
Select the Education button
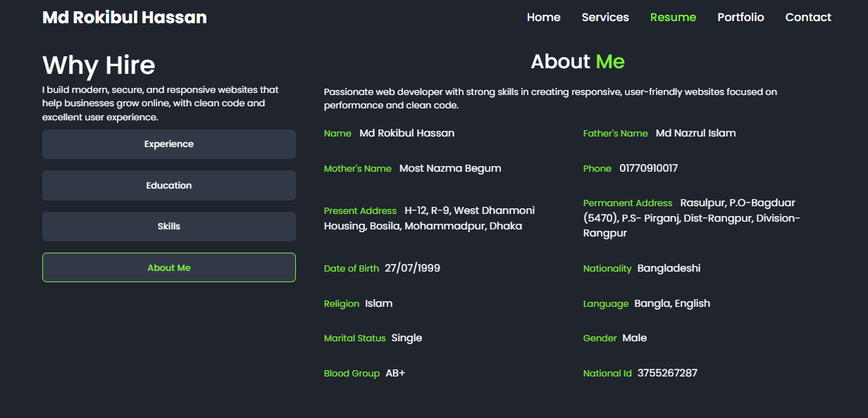coord(168,185)
